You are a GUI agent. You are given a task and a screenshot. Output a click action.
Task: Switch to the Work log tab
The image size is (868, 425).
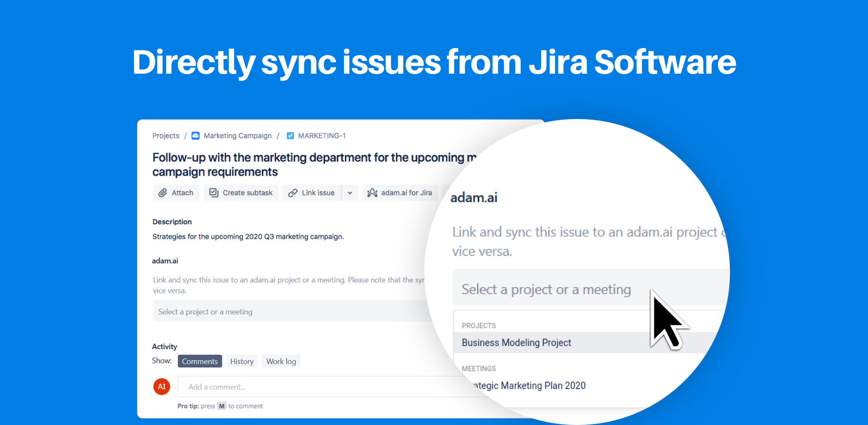pyautogui.click(x=281, y=361)
